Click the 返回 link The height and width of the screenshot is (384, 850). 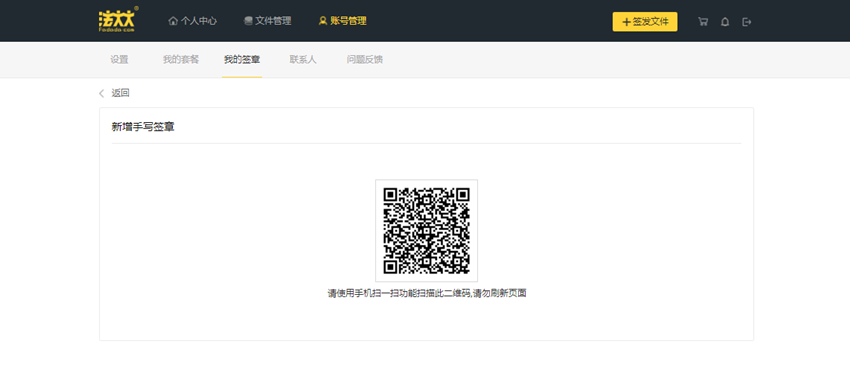coord(120,93)
